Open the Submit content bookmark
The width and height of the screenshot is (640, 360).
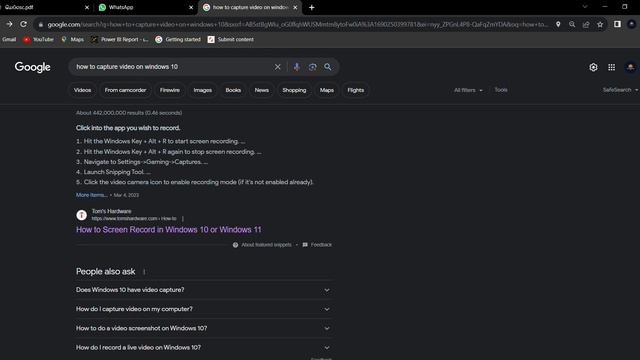coord(231,40)
